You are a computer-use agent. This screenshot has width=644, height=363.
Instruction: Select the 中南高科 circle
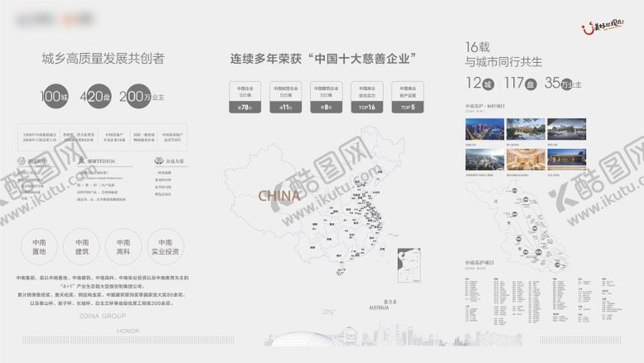click(123, 247)
